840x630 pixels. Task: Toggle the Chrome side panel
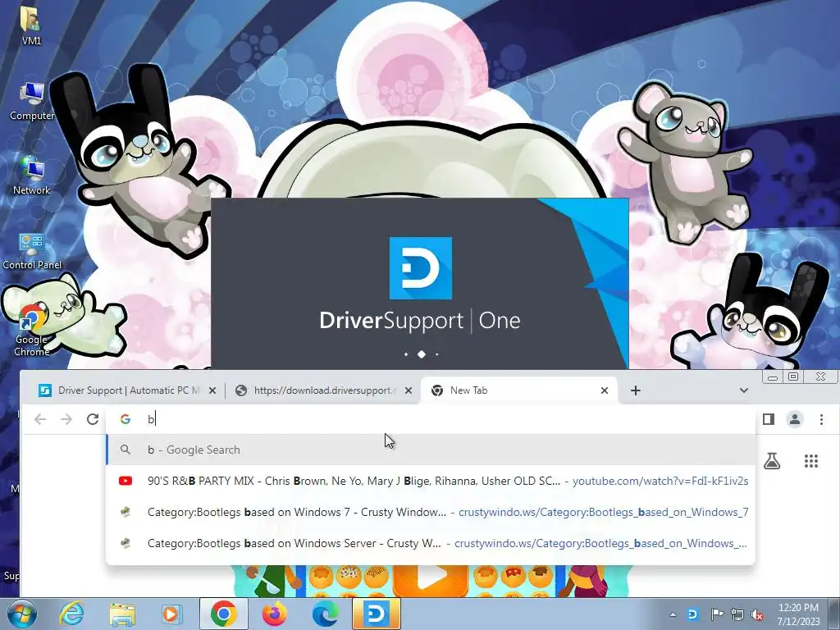(x=768, y=419)
